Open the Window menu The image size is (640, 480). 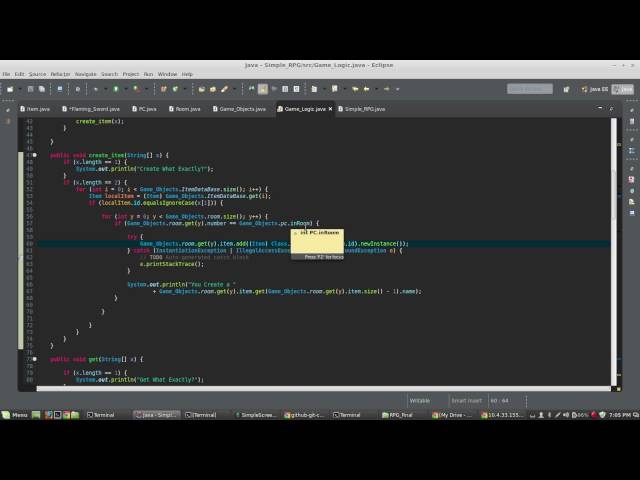click(x=167, y=74)
